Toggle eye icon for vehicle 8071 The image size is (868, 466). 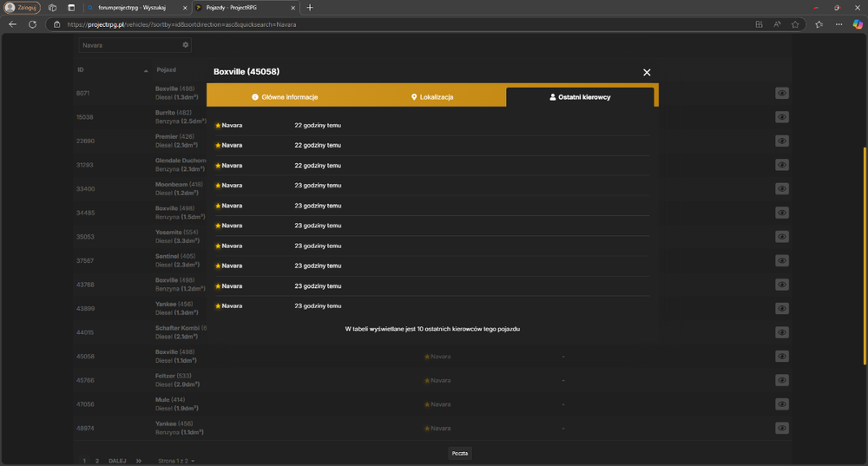(x=782, y=93)
